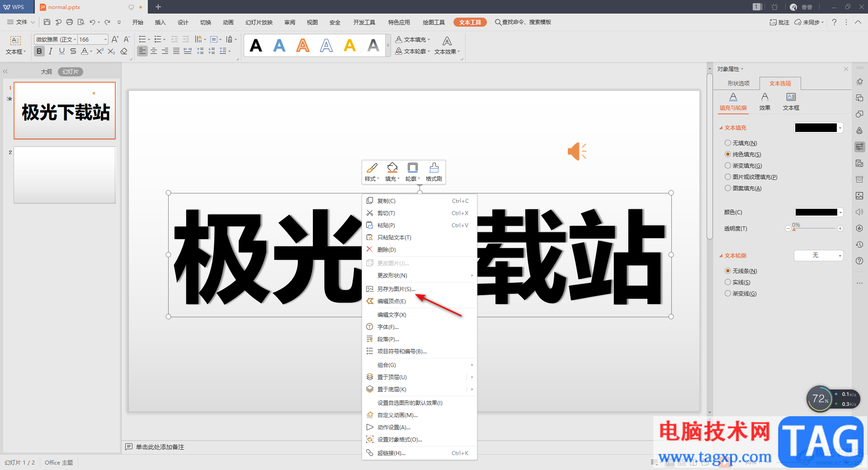
Task: Apply italic formatting
Action: coord(51,51)
